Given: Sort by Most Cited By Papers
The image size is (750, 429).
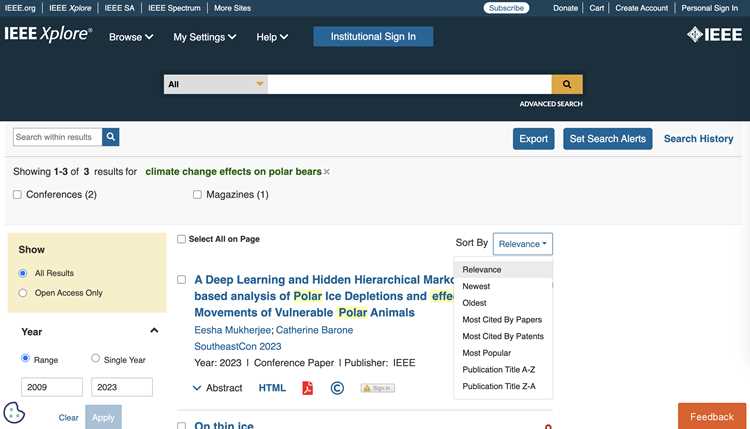Looking at the screenshot, I should click(503, 319).
